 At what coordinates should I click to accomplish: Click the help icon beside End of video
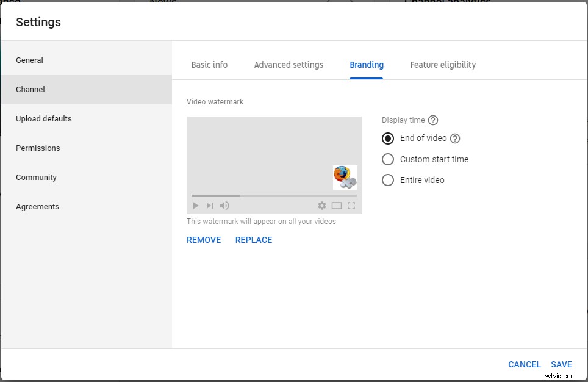[x=455, y=139]
